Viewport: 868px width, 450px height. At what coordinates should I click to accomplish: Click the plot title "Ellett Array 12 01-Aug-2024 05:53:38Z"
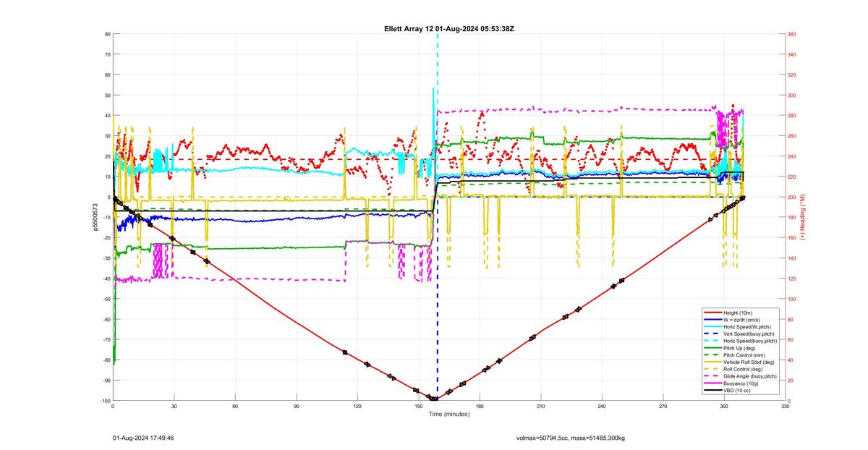pos(448,28)
